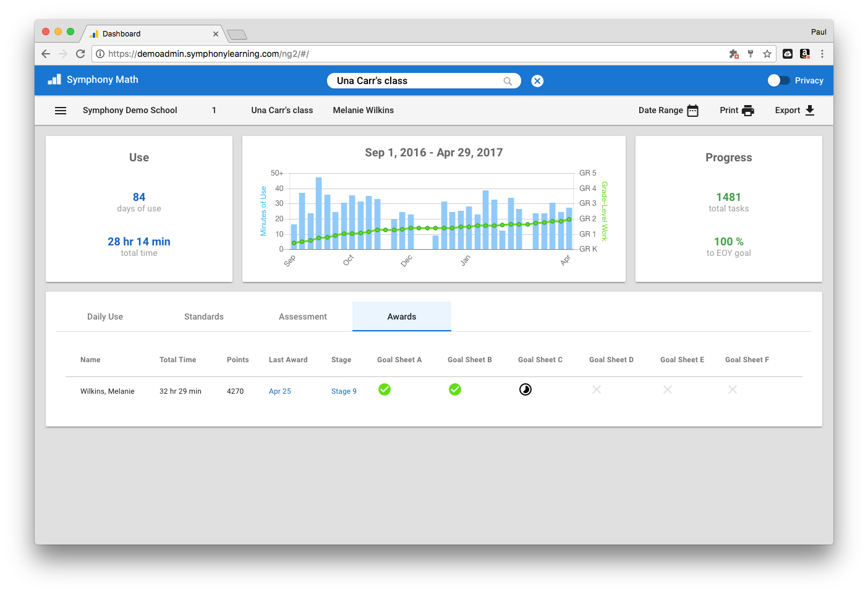Viewport: 868px width, 594px height.
Task: Click the 84 days of use value
Action: pos(139,197)
